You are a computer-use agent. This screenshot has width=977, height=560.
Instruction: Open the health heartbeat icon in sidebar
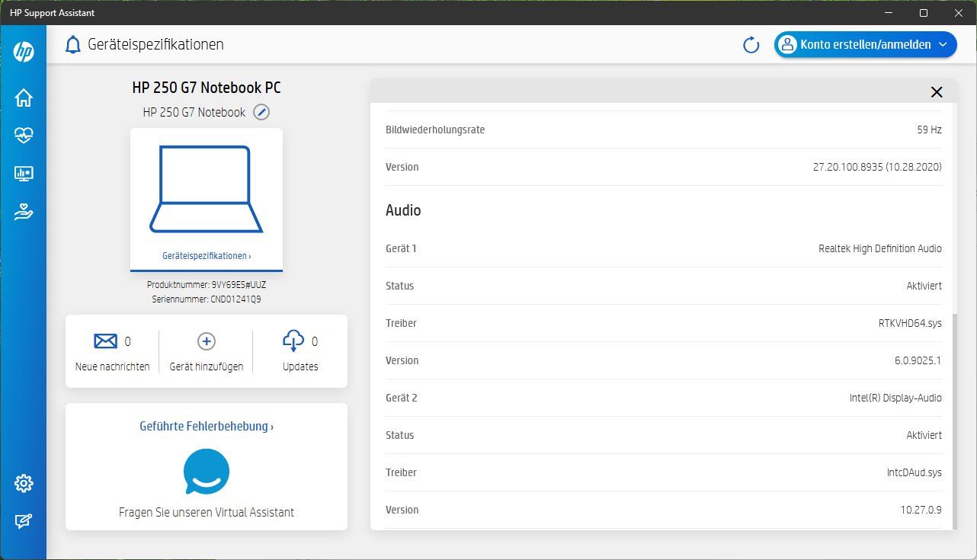tap(24, 136)
